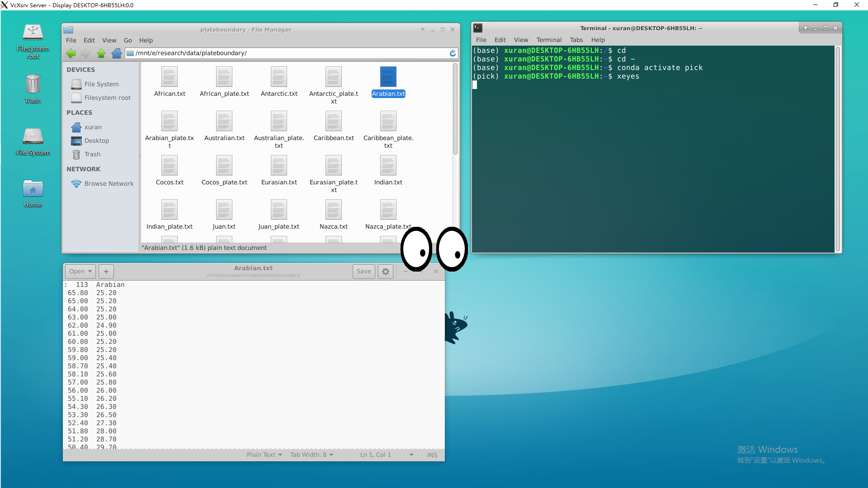Select the Cocos.txt file

(x=170, y=170)
